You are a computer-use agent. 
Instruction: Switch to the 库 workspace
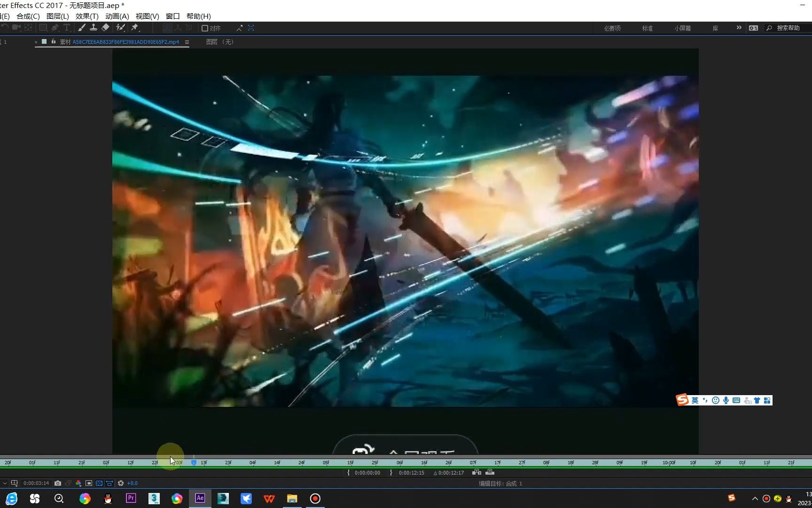(x=715, y=28)
